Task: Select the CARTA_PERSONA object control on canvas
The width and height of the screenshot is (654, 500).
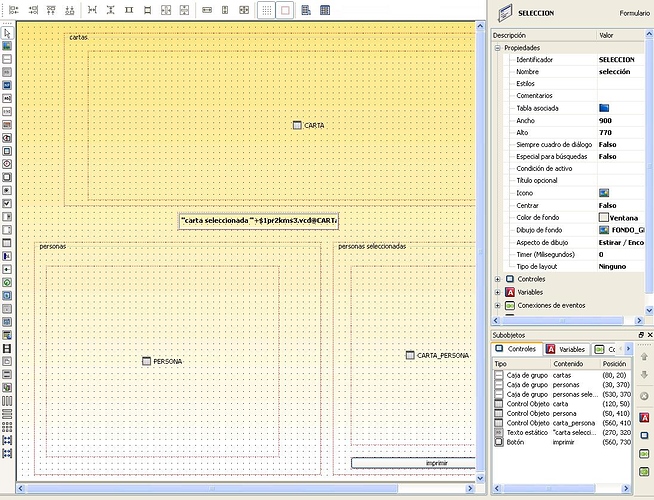Action: click(438, 355)
